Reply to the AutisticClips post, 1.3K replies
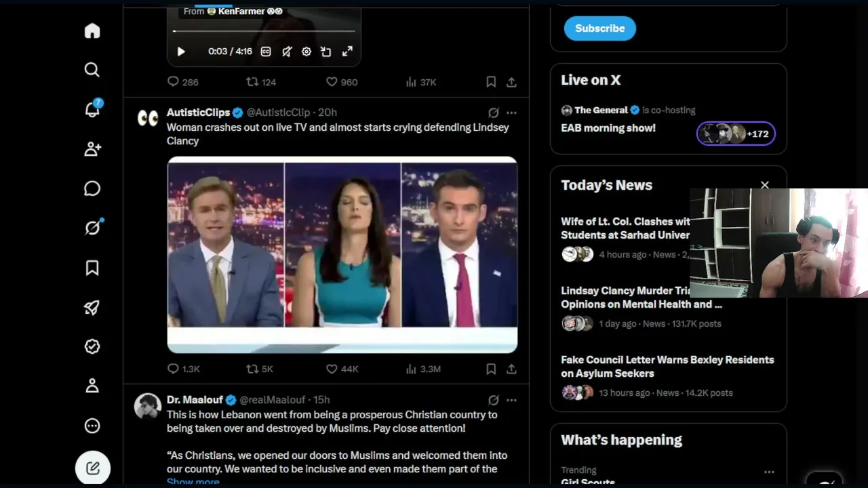The height and width of the screenshot is (488, 868). [184, 369]
